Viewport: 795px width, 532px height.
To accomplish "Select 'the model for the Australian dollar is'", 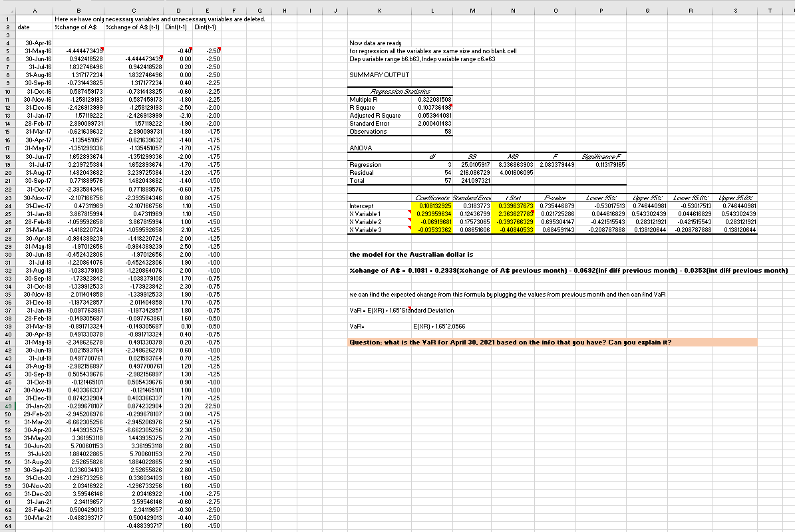I will click(411, 254).
